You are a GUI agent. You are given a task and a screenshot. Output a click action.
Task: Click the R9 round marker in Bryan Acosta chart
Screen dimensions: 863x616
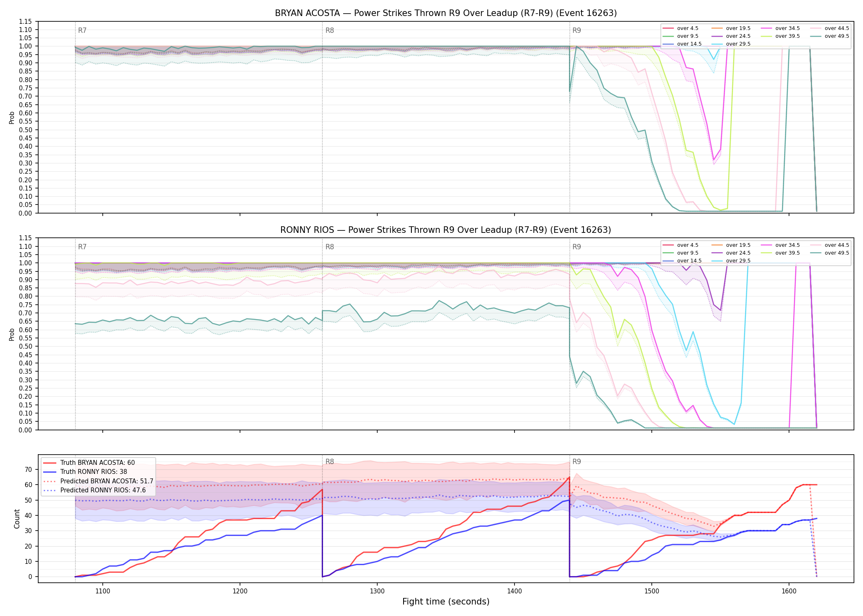pos(577,30)
